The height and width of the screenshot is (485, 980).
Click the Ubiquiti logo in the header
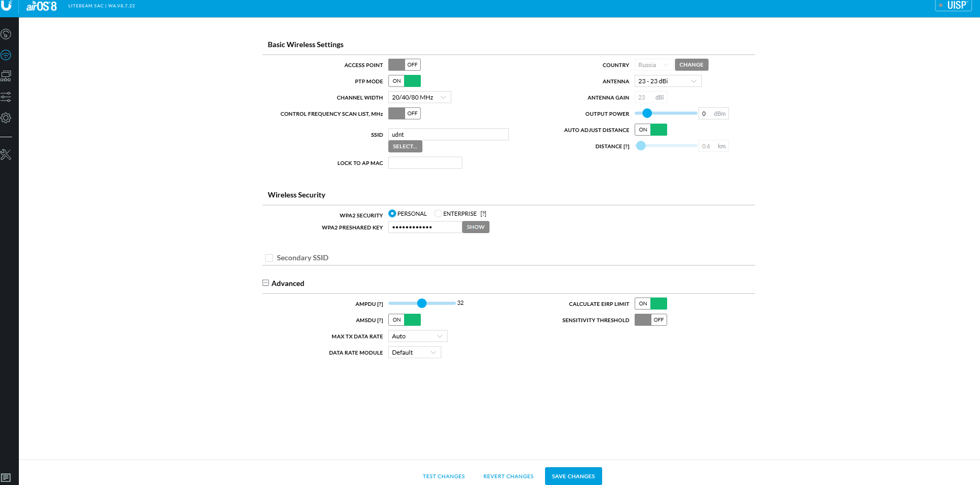(x=7, y=6)
